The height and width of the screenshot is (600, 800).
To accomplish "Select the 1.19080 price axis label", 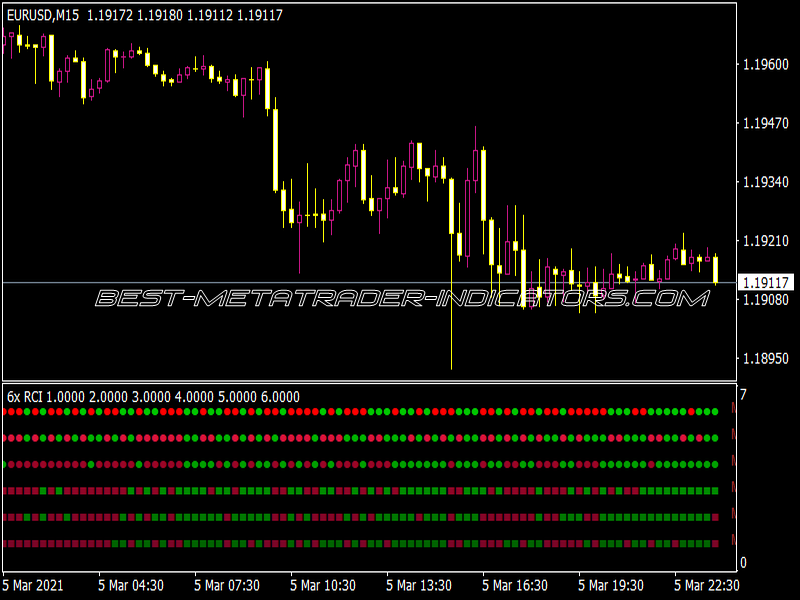I will point(766,299).
